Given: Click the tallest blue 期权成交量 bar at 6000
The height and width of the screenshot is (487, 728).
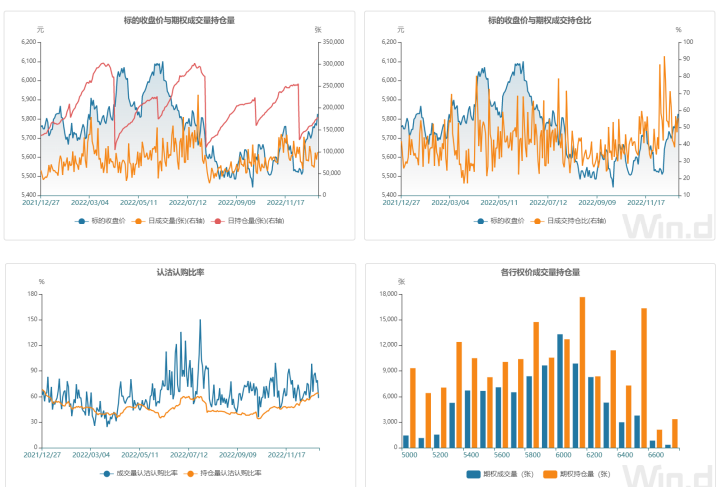Looking at the screenshot, I should [x=560, y=391].
